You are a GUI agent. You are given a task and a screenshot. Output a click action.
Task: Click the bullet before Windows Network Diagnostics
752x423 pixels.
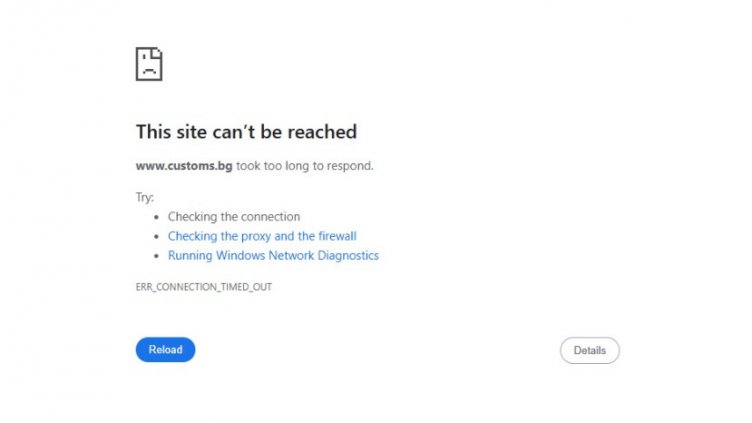(x=156, y=256)
